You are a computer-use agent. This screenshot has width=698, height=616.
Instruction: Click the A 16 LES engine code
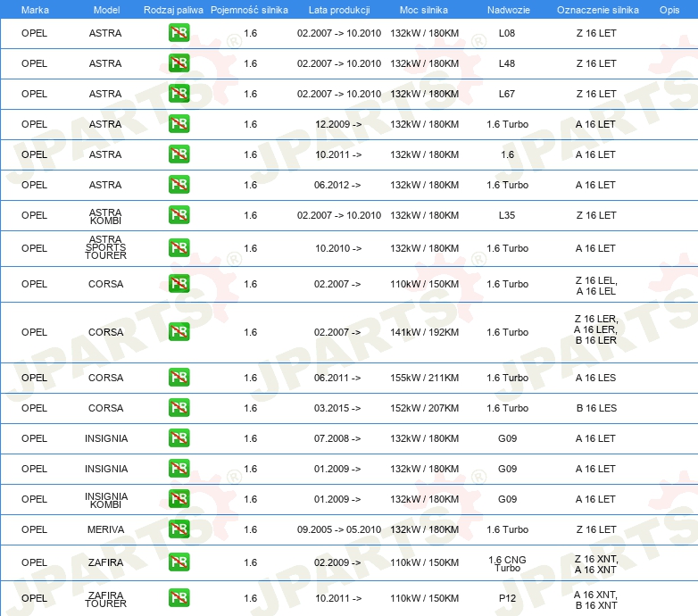pos(595,378)
